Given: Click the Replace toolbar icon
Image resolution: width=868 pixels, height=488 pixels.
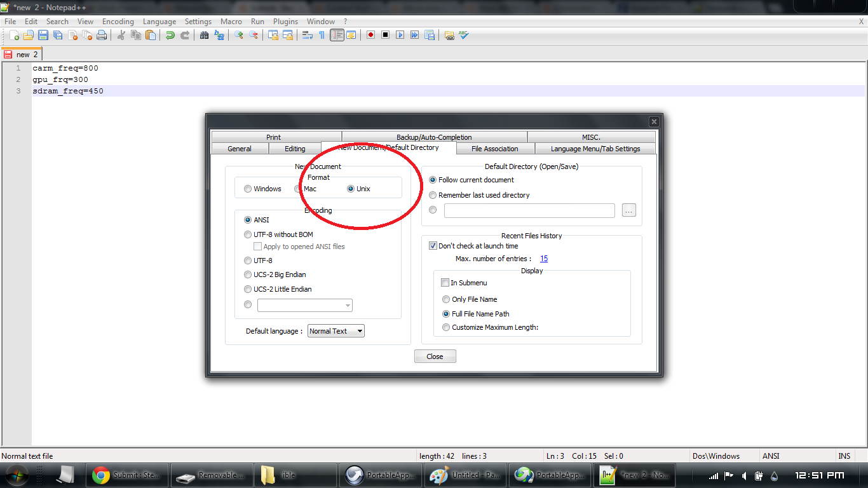Looking at the screenshot, I should click(x=219, y=36).
